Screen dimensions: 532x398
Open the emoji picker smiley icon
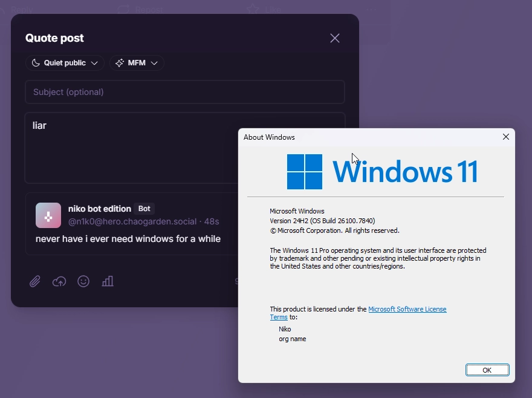[83, 281]
